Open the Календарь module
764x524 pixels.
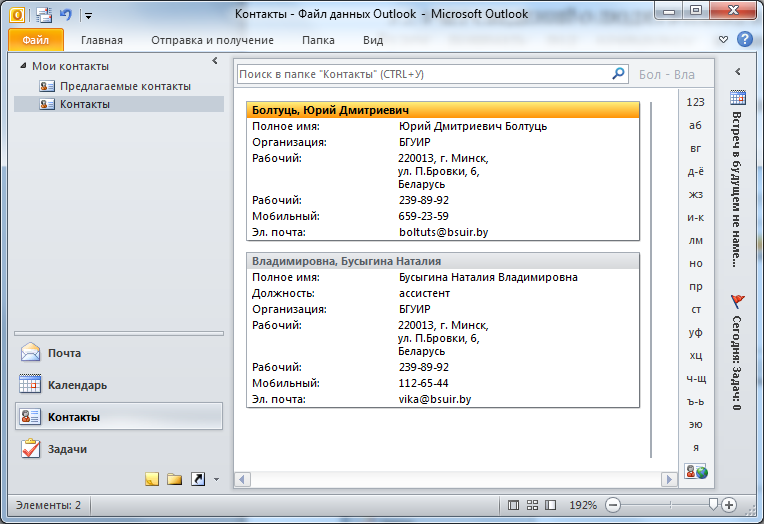(x=119, y=385)
